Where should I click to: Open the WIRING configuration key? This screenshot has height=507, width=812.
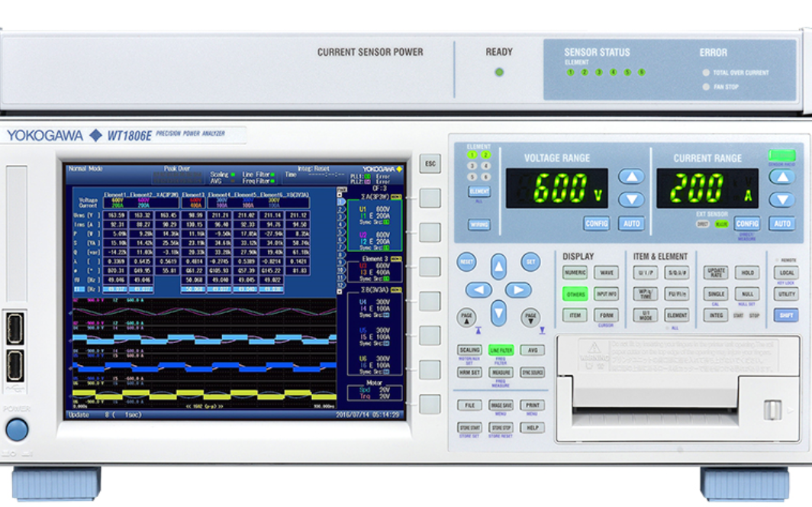478,224
